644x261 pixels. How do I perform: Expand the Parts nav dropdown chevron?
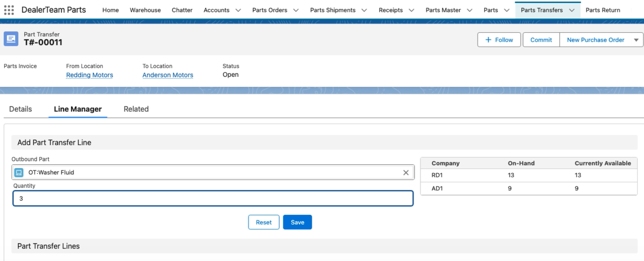(x=507, y=10)
